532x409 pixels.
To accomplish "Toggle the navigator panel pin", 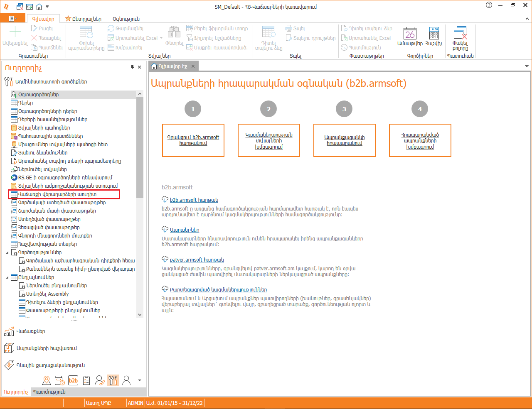I will click(x=133, y=67).
